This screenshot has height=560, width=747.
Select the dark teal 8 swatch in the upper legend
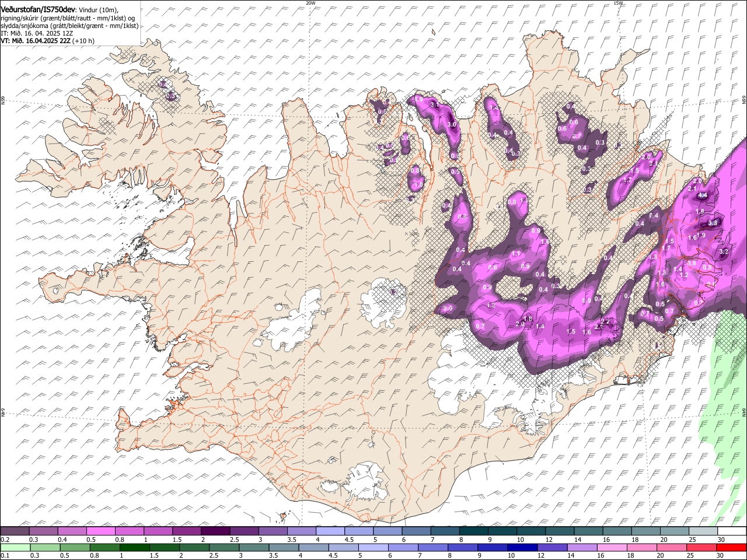473,531
